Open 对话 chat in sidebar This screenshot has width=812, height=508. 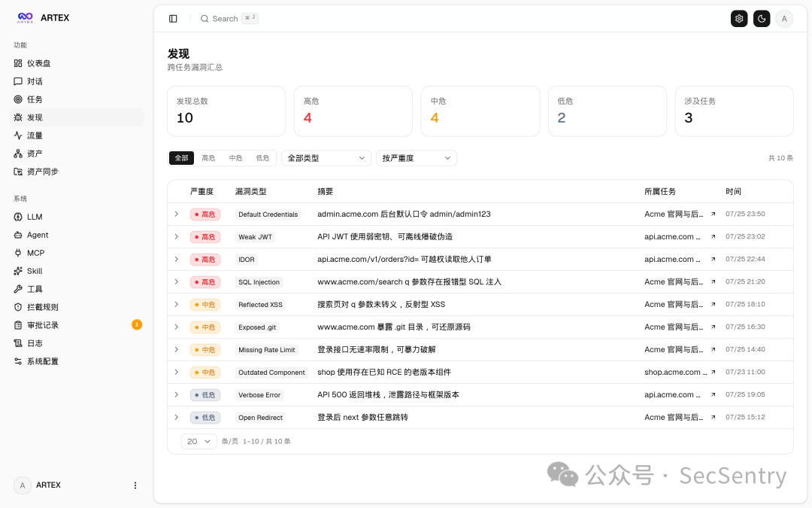click(x=77, y=81)
